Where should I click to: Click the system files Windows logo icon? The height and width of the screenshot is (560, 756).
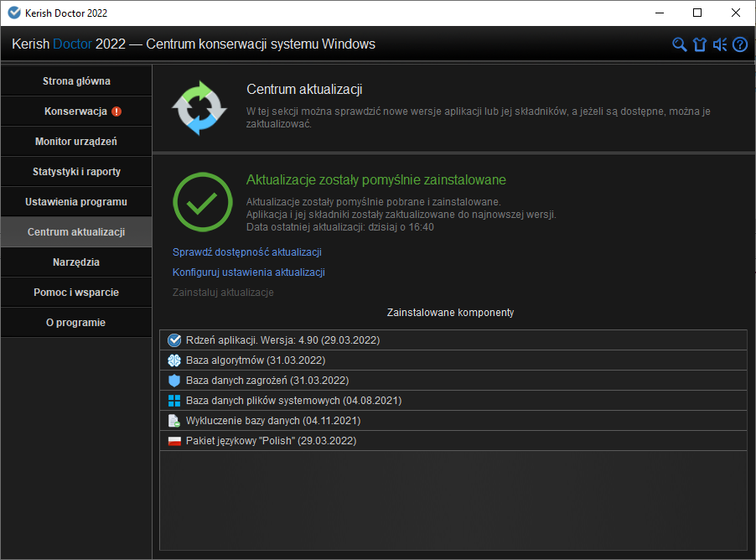(174, 401)
